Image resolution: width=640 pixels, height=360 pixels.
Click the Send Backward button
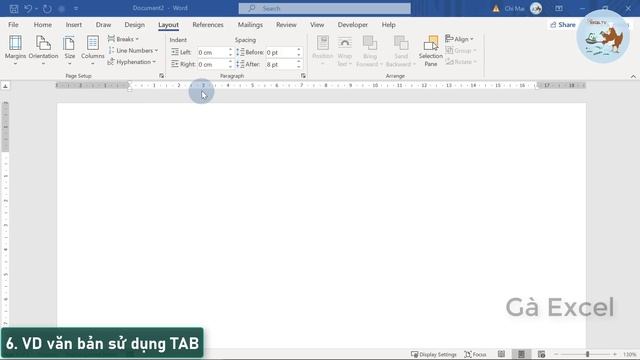[x=401, y=51]
